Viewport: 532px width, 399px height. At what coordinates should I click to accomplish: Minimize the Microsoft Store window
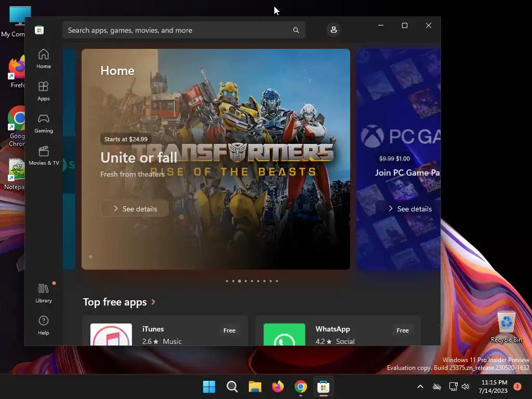pyautogui.click(x=381, y=25)
